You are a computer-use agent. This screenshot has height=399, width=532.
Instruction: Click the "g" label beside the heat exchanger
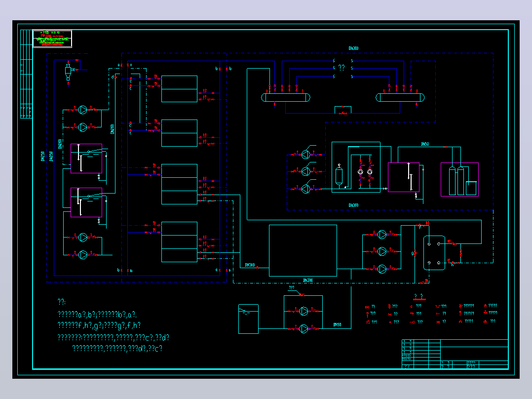(413, 254)
